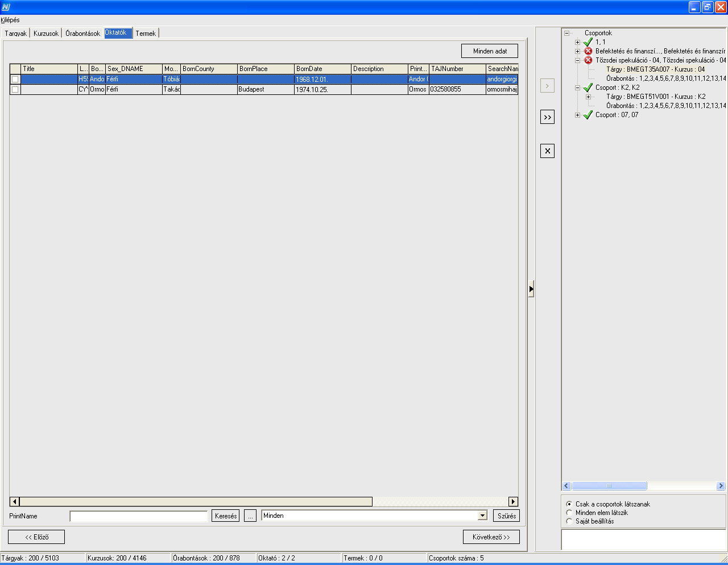This screenshot has height=565, width=728.
Task: Click the tree panel horizontal scrollbar thumb
Action: (609, 486)
